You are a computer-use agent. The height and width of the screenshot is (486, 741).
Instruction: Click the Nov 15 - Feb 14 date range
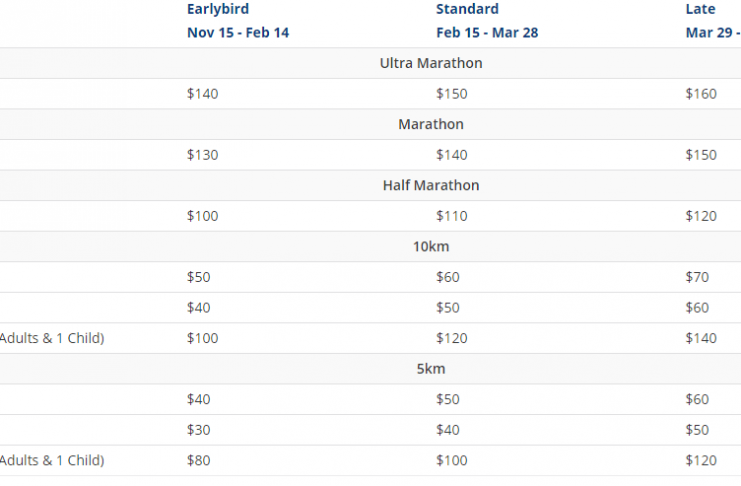point(238,33)
